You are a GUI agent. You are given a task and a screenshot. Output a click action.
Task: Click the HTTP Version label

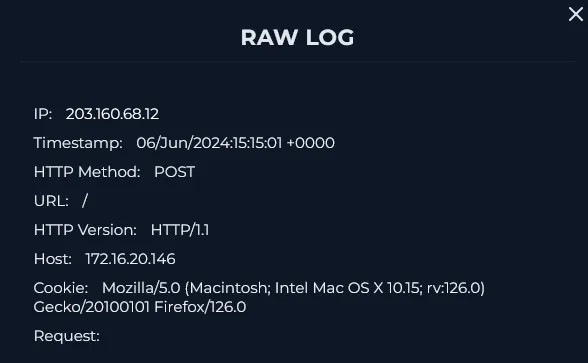tap(86, 230)
